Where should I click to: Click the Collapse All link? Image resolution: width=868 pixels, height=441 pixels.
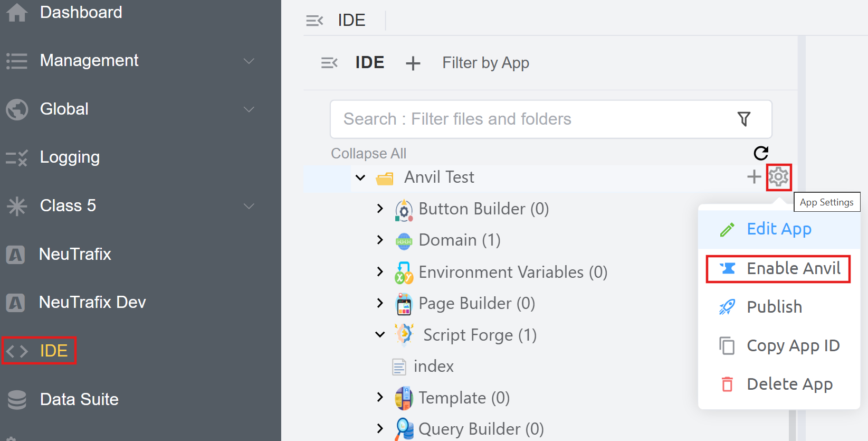368,154
